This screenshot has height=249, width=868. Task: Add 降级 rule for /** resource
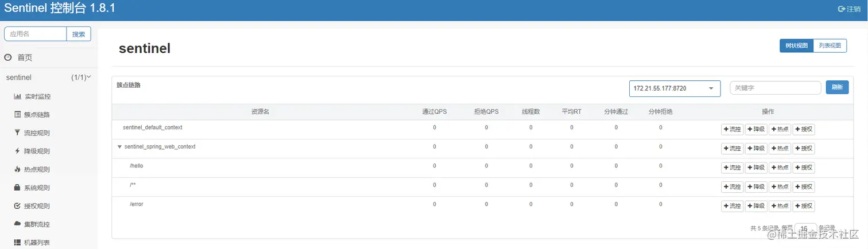coord(756,187)
